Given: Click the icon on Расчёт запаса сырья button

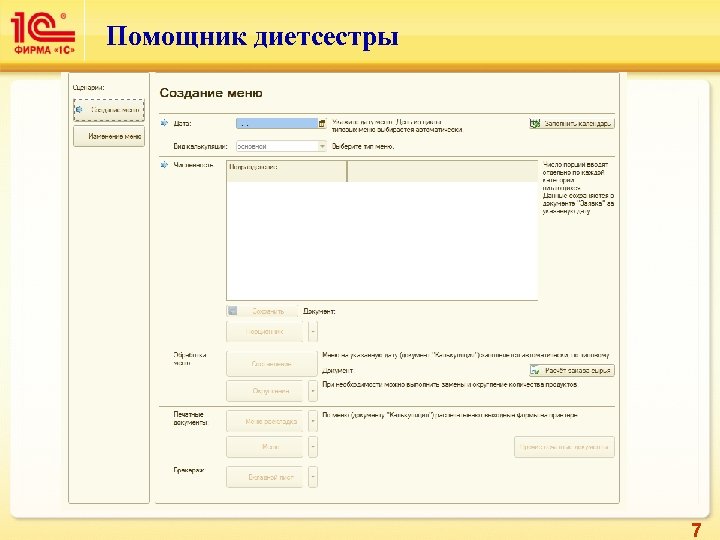Looking at the screenshot, I should coord(535,370).
